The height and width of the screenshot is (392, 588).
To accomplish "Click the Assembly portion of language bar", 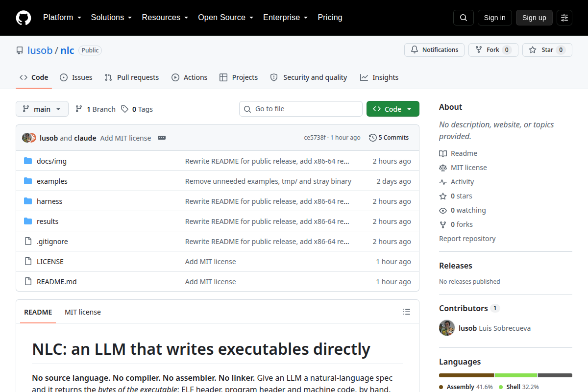I will (x=466, y=375).
